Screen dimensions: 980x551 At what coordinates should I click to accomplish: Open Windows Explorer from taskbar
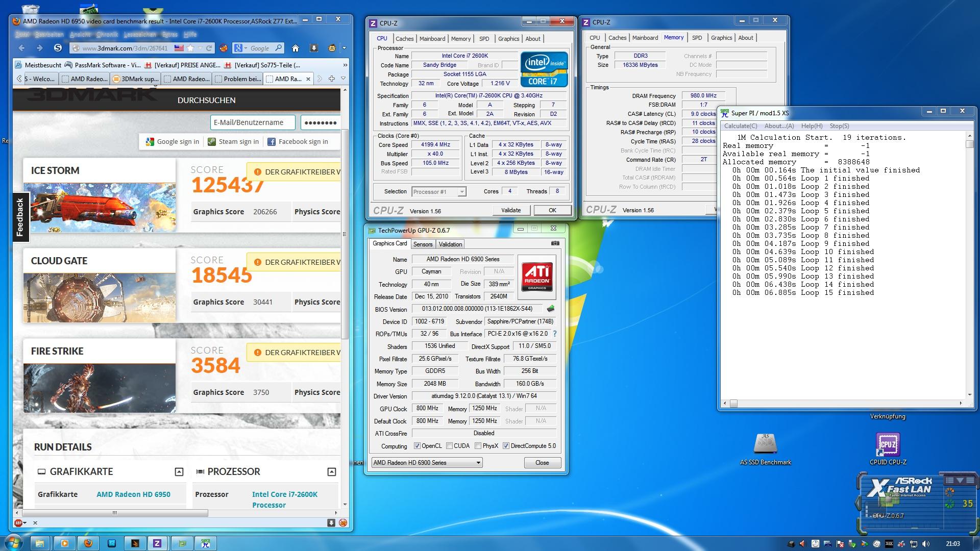pos(40,543)
